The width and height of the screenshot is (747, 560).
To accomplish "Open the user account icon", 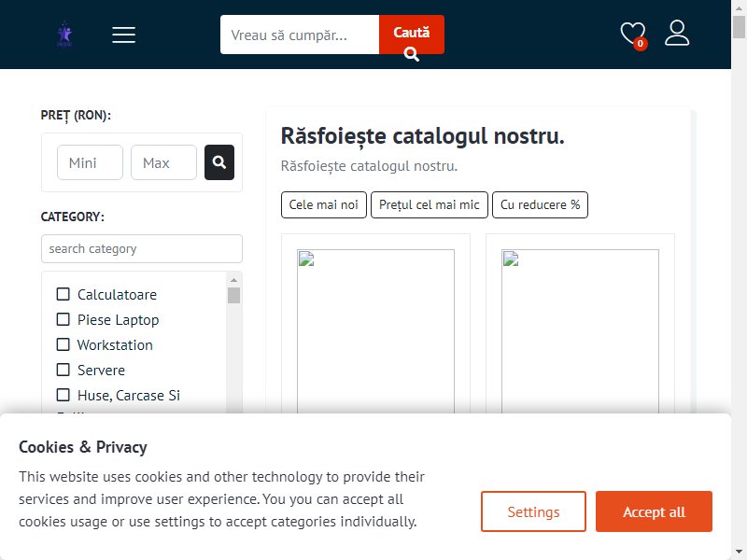I will point(677,33).
